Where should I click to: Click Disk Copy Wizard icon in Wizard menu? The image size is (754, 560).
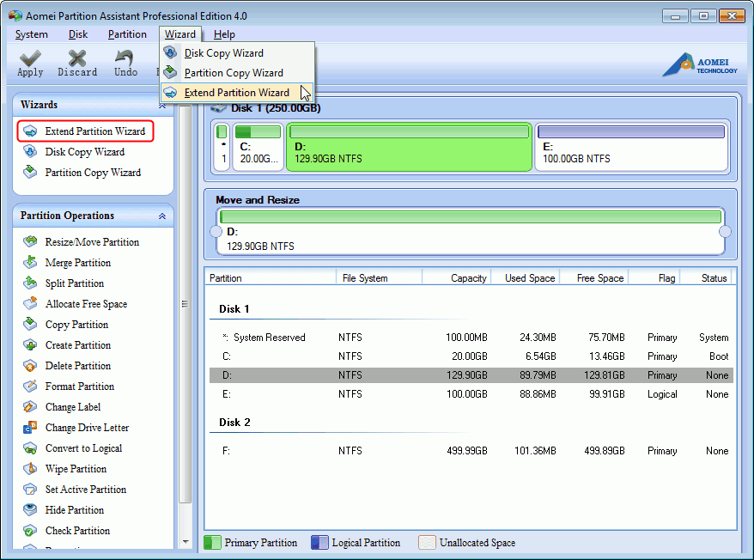tap(170, 52)
